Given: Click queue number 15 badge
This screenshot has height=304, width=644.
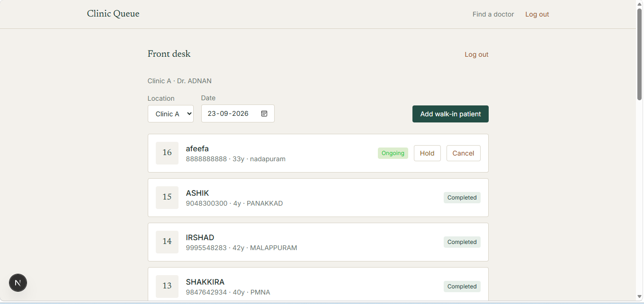Looking at the screenshot, I should pyautogui.click(x=167, y=198).
